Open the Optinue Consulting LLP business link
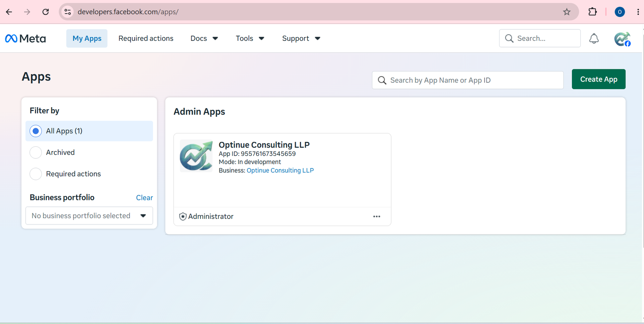Screen dimensions: 644x324 coord(280,170)
